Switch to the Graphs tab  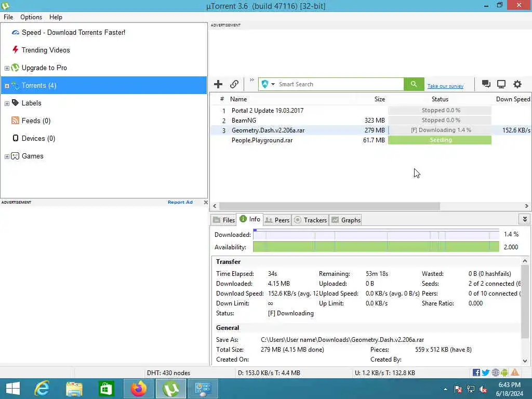point(346,220)
